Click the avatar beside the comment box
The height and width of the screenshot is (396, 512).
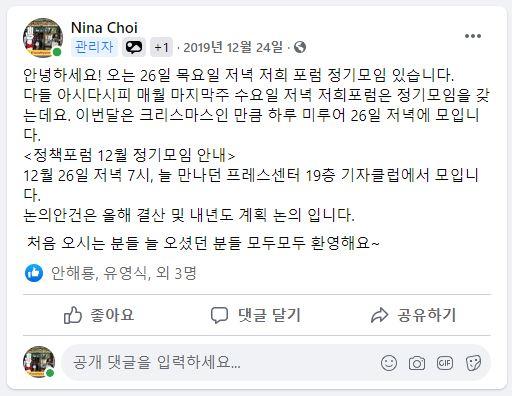click(39, 362)
